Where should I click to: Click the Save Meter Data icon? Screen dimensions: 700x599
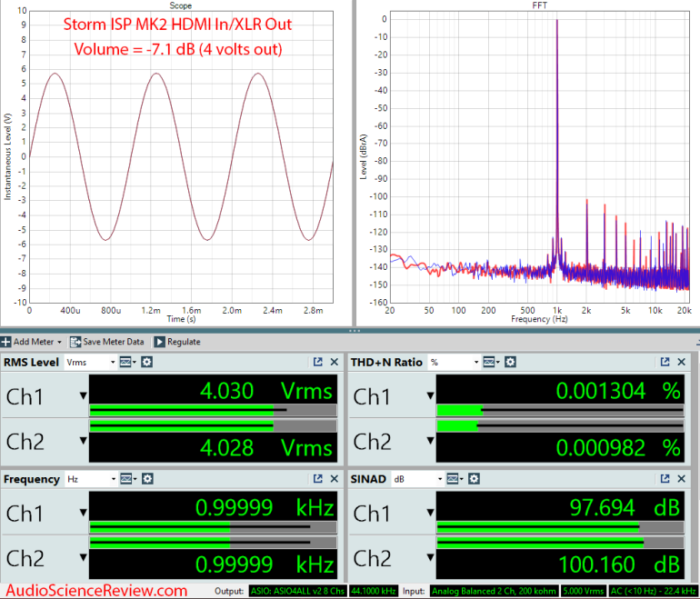tap(75, 342)
